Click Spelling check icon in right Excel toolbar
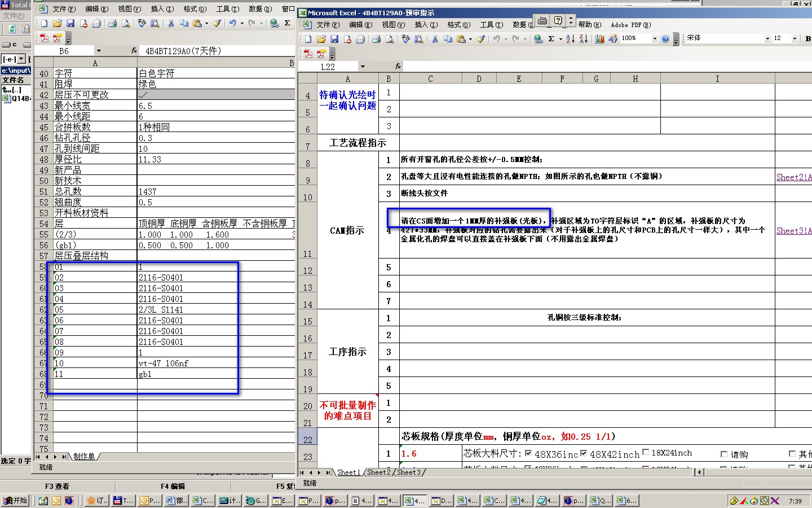Viewport: 812px width, 508px height. (x=405, y=39)
